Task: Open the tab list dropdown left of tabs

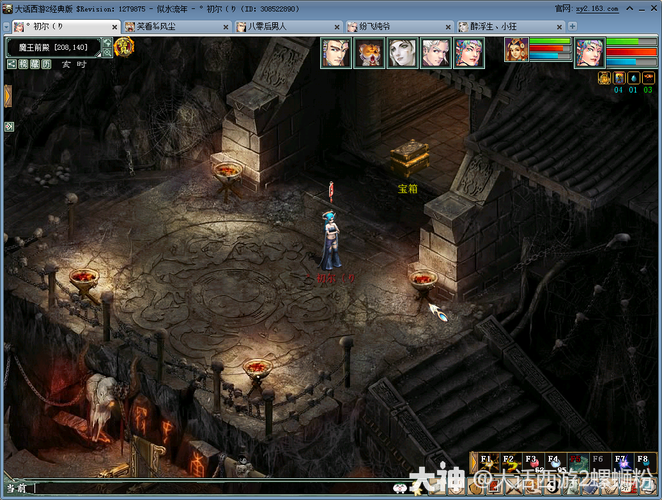Action: [x=6, y=27]
